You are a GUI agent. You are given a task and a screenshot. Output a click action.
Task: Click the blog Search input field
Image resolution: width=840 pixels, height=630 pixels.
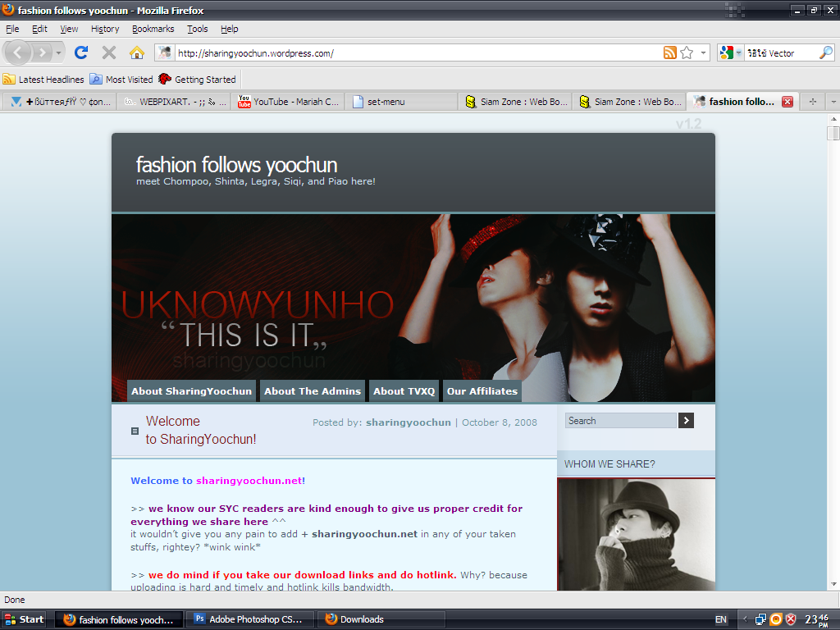click(x=621, y=421)
